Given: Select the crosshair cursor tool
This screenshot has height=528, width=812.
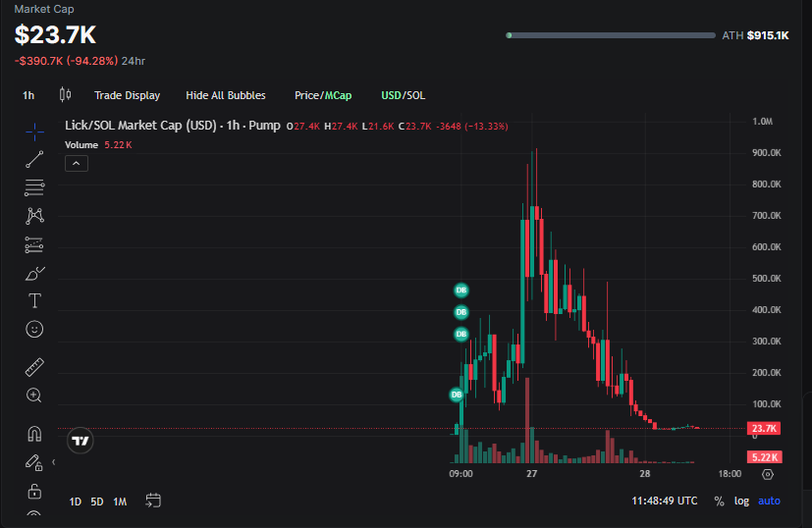Looking at the screenshot, I should coord(34,131).
